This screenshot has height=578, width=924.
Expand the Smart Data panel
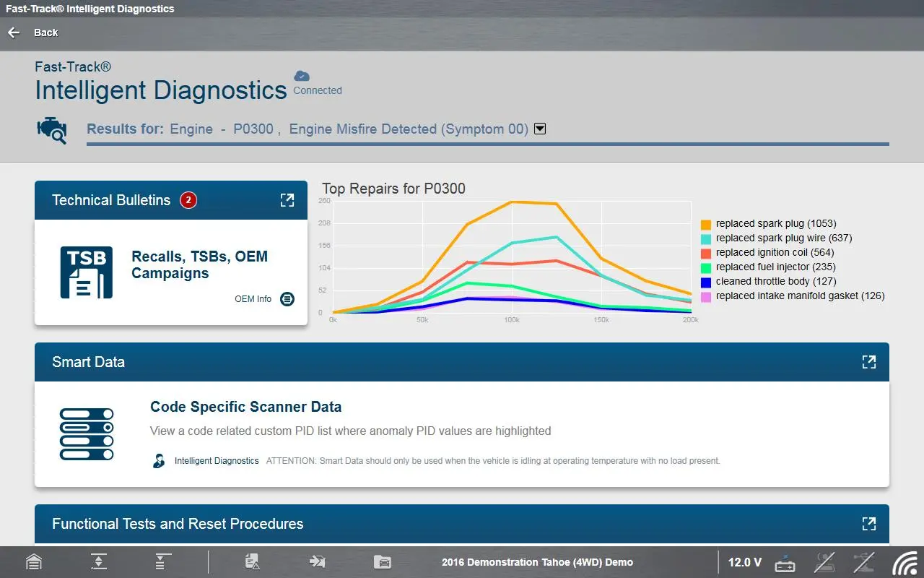point(868,362)
